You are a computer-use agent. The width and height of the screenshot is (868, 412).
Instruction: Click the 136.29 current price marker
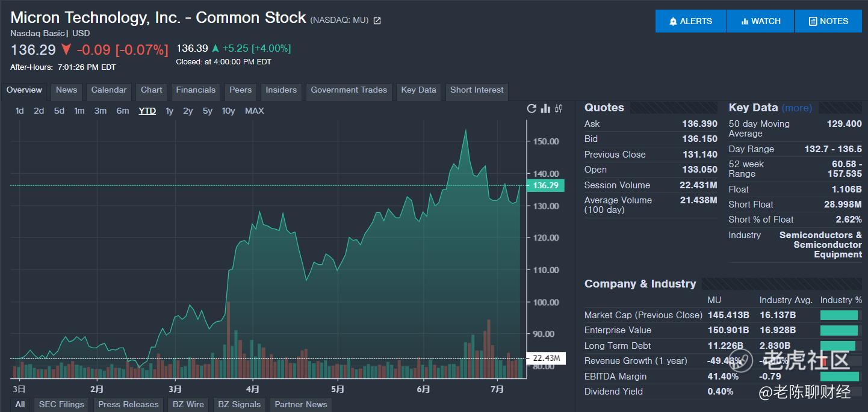tap(545, 186)
